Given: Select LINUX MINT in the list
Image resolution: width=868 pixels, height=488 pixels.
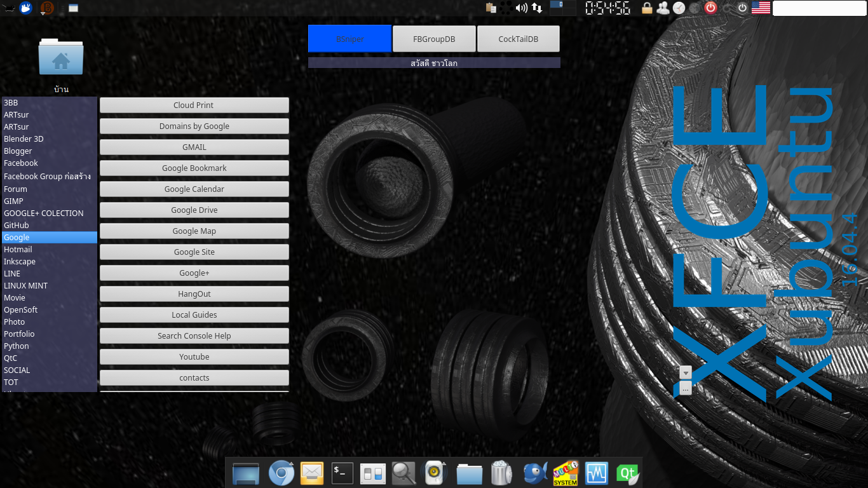Looking at the screenshot, I should tap(50, 285).
